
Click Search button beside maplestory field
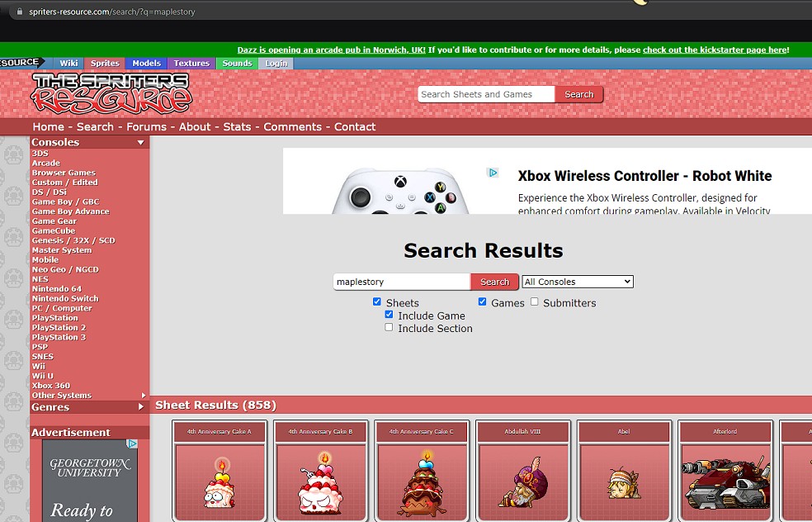click(x=494, y=282)
